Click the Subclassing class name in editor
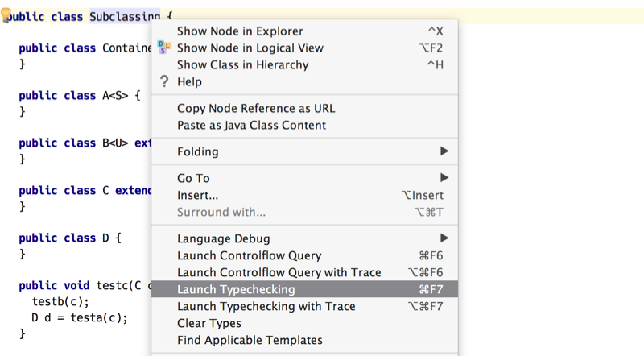The image size is (644, 356). [x=125, y=16]
